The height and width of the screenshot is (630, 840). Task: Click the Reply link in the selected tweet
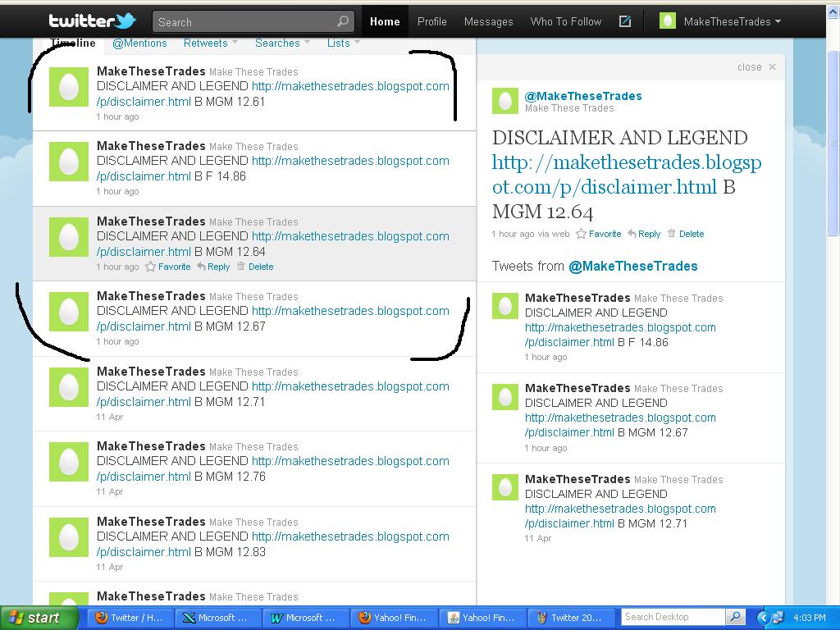click(x=218, y=267)
